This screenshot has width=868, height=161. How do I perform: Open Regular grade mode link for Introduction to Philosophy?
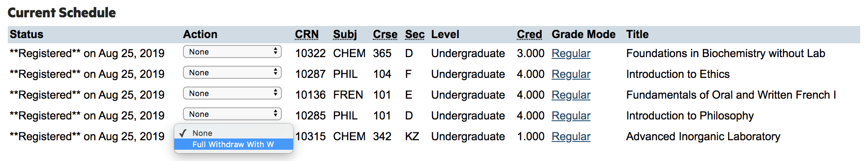click(x=571, y=116)
